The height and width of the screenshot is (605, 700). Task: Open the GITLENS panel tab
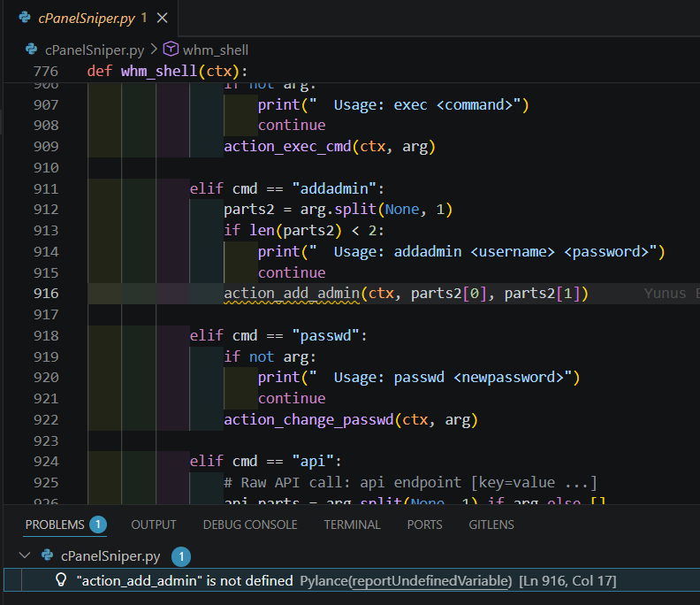[x=491, y=525]
